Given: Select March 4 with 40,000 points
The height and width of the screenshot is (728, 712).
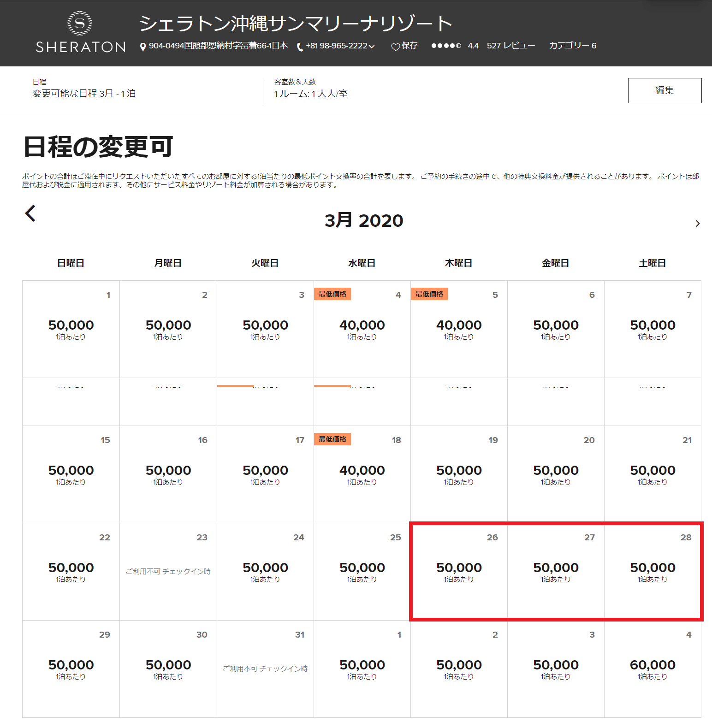Looking at the screenshot, I should click(362, 329).
